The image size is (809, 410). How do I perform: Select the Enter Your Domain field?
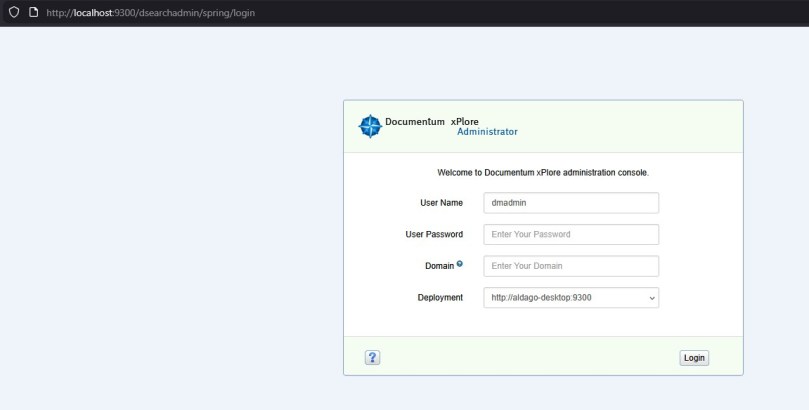coord(570,266)
